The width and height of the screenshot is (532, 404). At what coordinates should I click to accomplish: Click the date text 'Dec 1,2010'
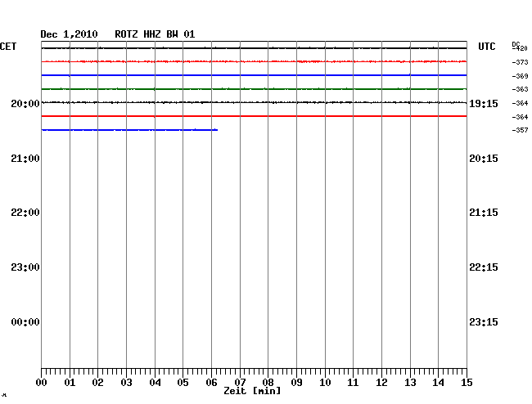69,34
